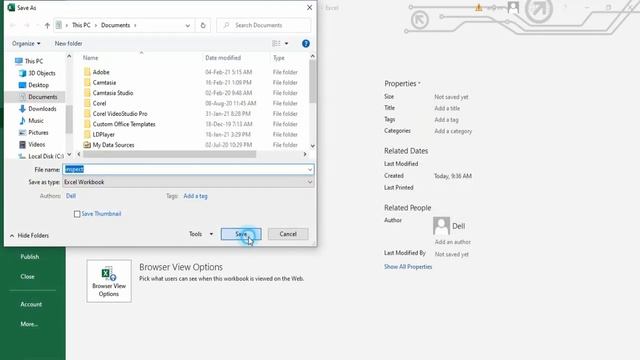Select This PC in the address path

click(81, 25)
